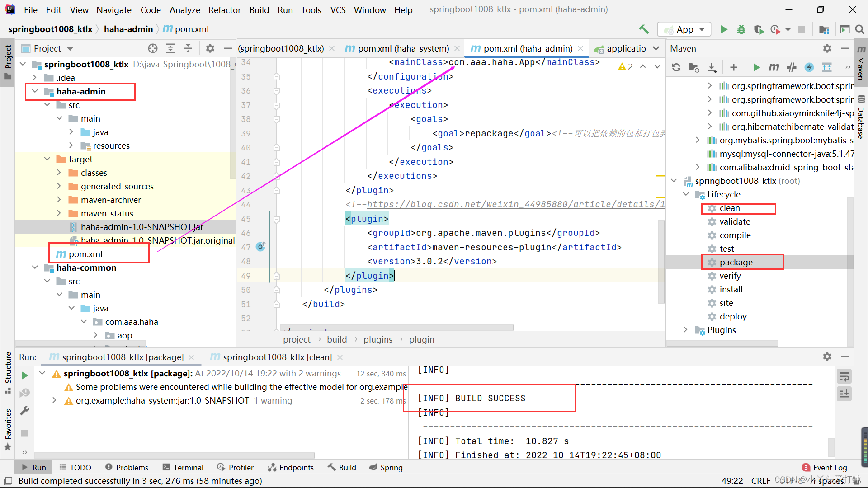Screen dimensions: 868x488
Task: Open the Database side tool window
Action: coord(861,117)
